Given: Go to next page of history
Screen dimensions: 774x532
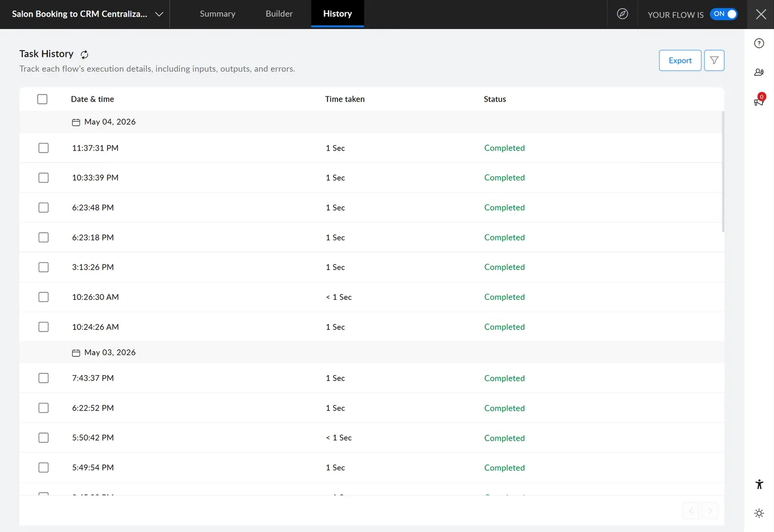Looking at the screenshot, I should coord(710,511).
